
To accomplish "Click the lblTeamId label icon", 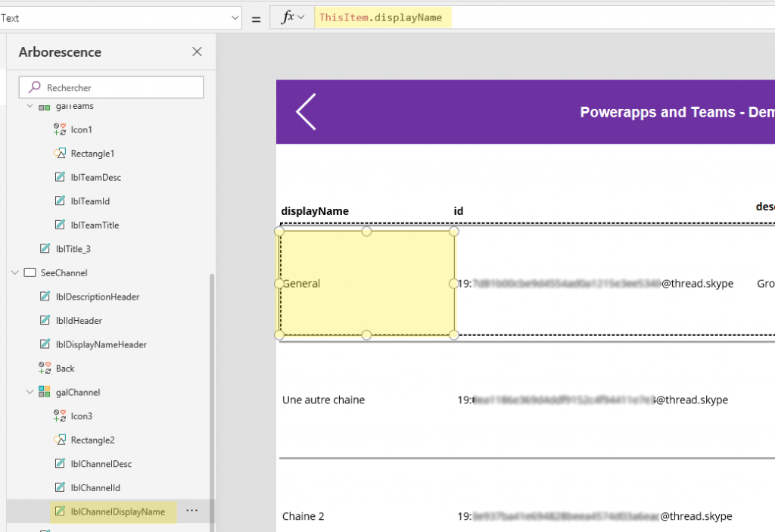I will pos(59,201).
